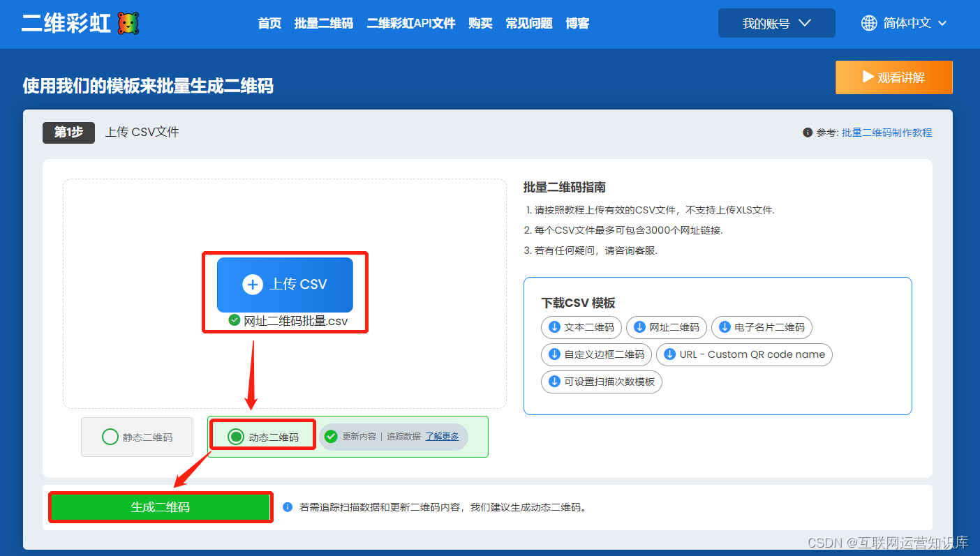Click the 追踪数据 text label
Screen dimensions: 980x556
403,437
